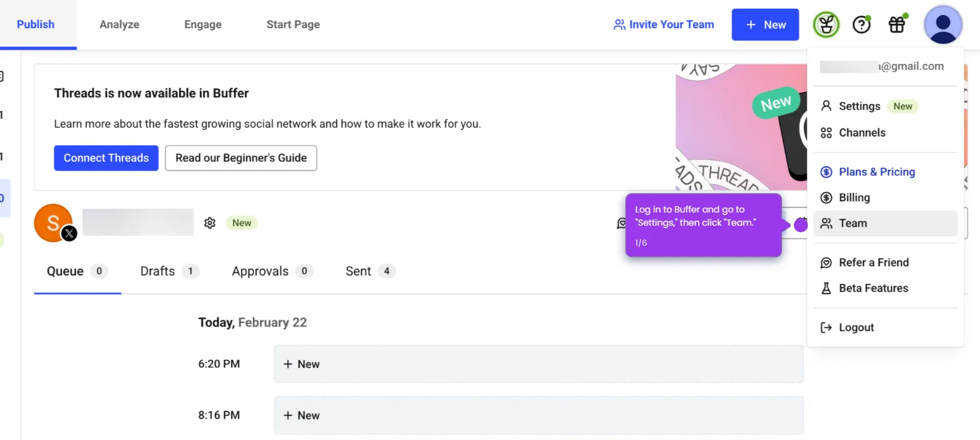Click the orange S channel avatar
The image size is (980, 440).
click(x=53, y=223)
